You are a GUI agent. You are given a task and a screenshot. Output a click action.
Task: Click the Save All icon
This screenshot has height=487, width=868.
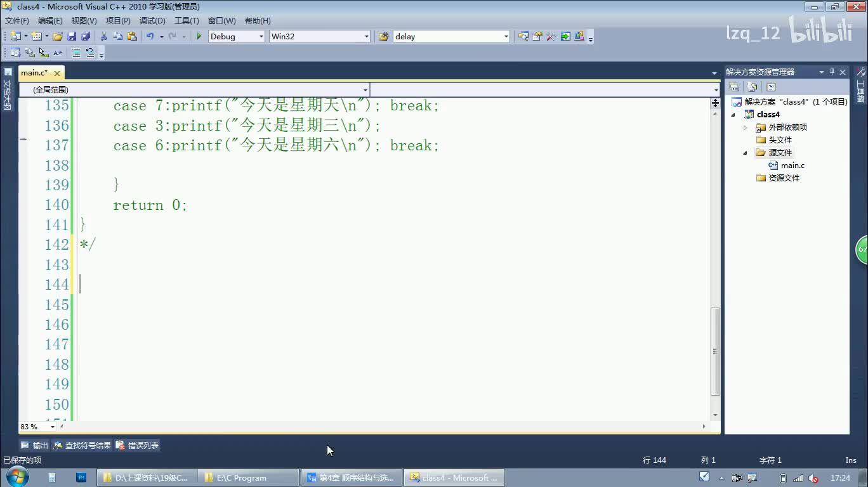coord(85,37)
